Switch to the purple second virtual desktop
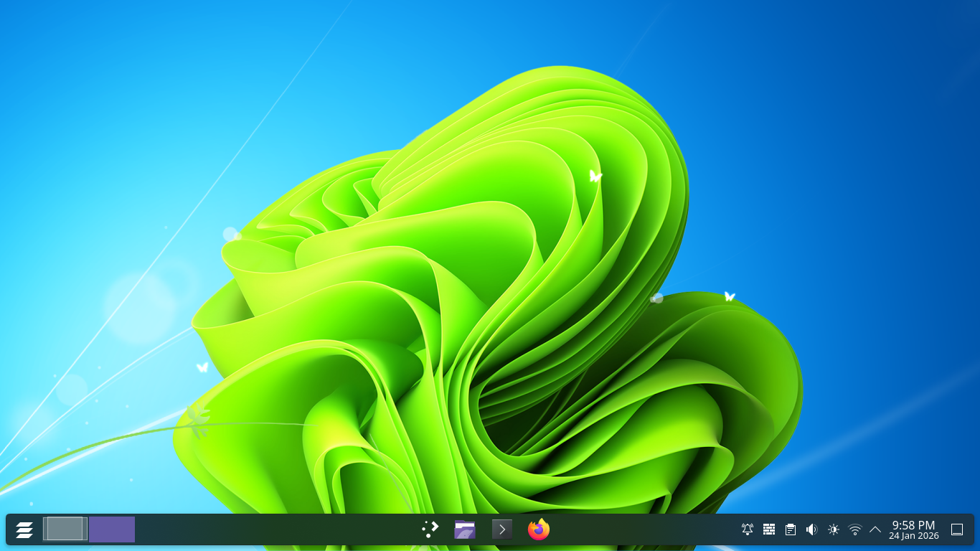The image size is (980, 551). [x=112, y=529]
